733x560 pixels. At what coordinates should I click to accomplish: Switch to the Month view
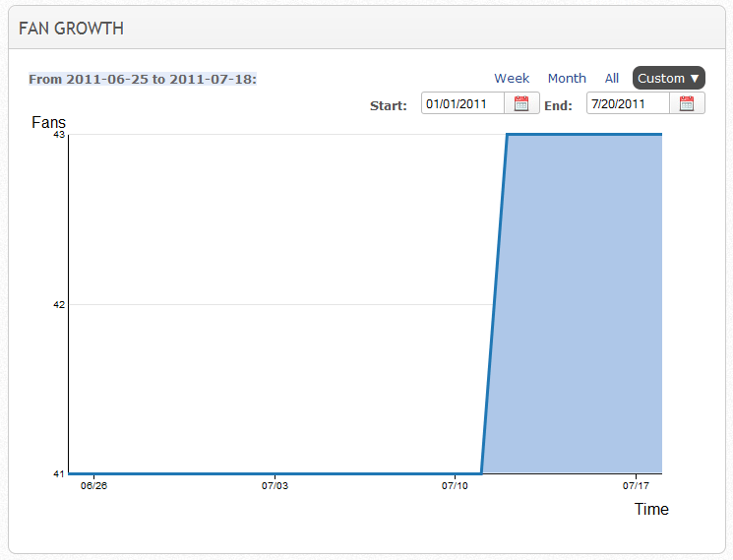tap(567, 78)
